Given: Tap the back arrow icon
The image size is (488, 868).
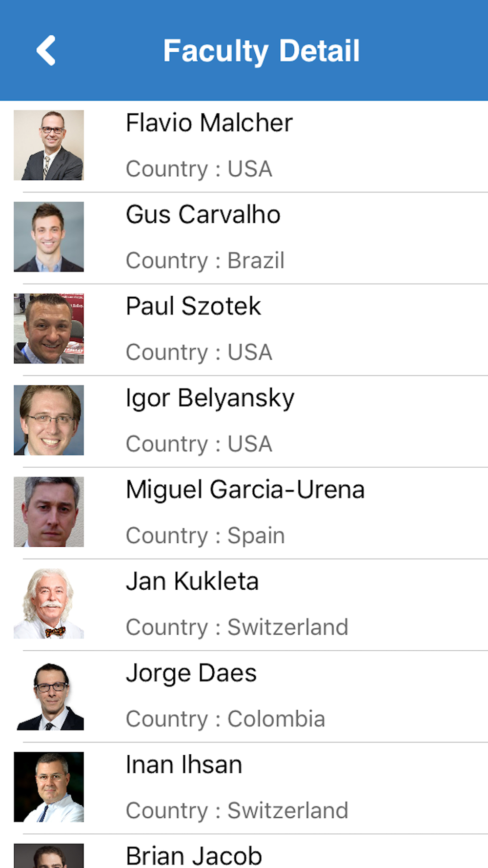Looking at the screenshot, I should pyautogui.click(x=46, y=50).
